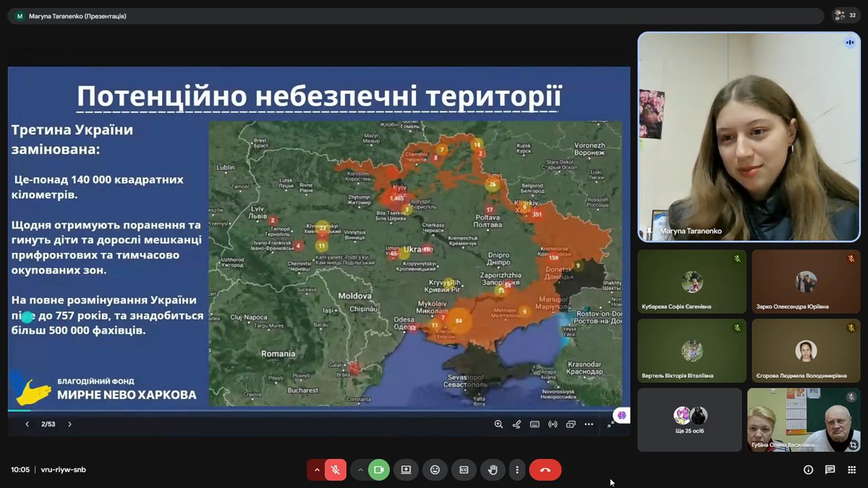This screenshot has height=488, width=868.
Task: Open meeting details info icon
Action: pos(808,470)
